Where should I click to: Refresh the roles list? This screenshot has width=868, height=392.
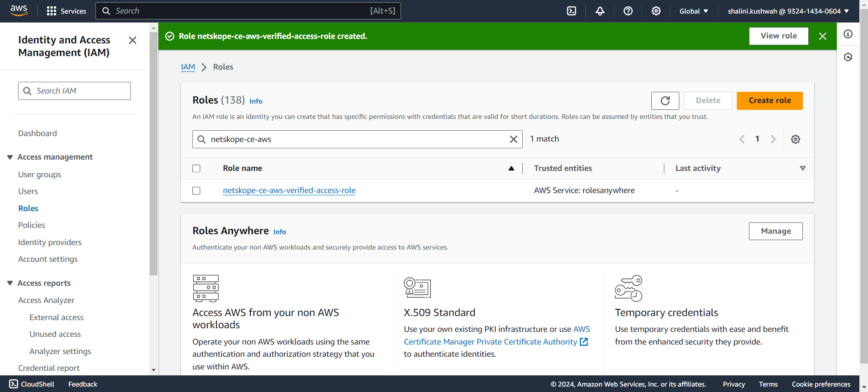(665, 100)
